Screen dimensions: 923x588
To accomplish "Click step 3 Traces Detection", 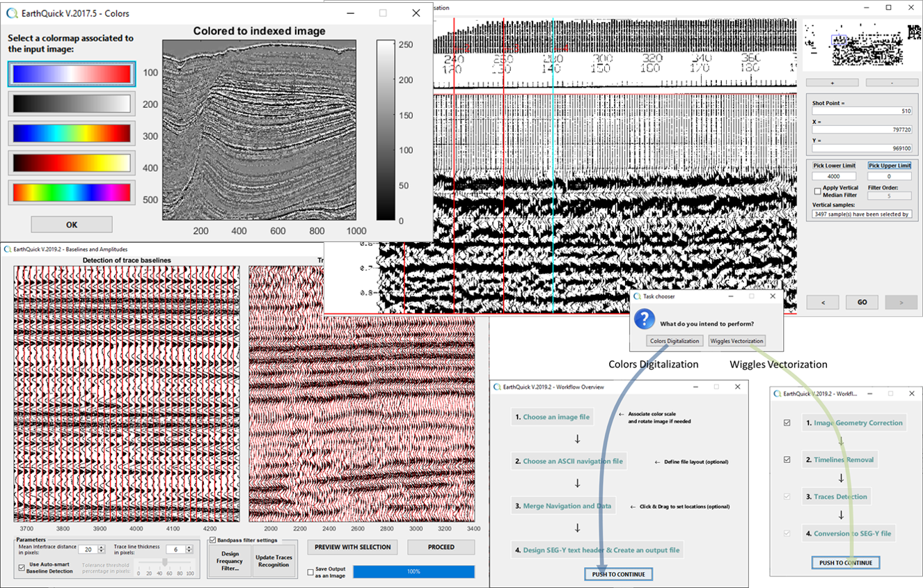I will click(836, 497).
